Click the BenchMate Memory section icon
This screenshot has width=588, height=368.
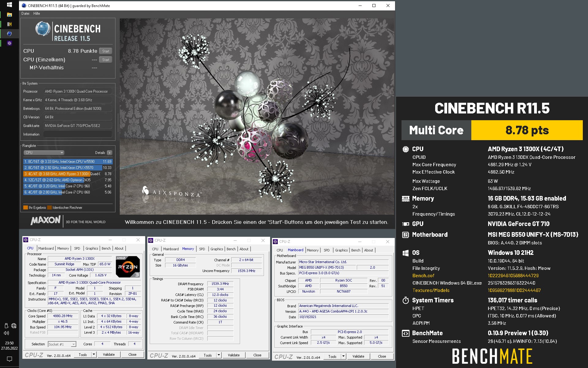tap(405, 199)
